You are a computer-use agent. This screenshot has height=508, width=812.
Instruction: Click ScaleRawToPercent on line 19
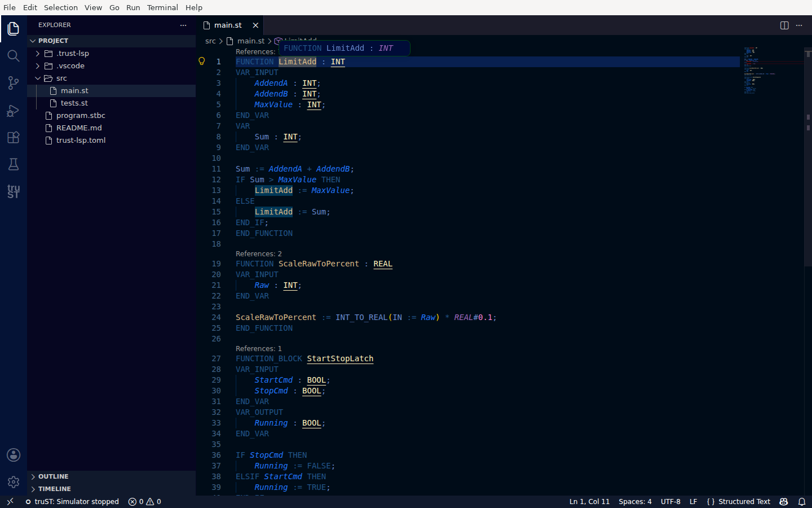point(319,264)
